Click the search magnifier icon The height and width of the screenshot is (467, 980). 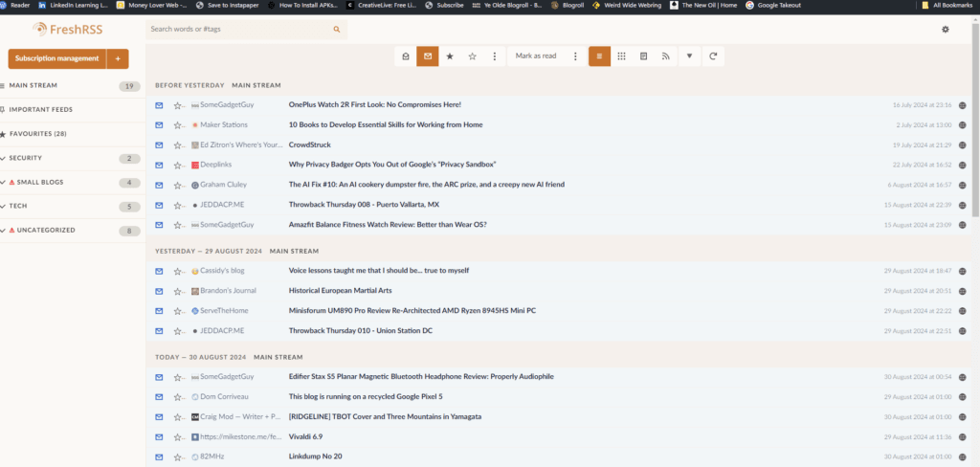click(336, 30)
